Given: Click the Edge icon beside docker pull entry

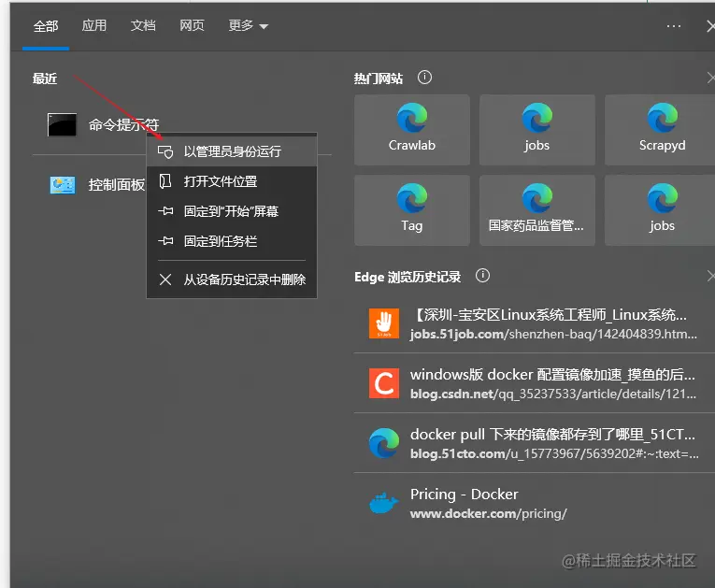Looking at the screenshot, I should point(384,443).
